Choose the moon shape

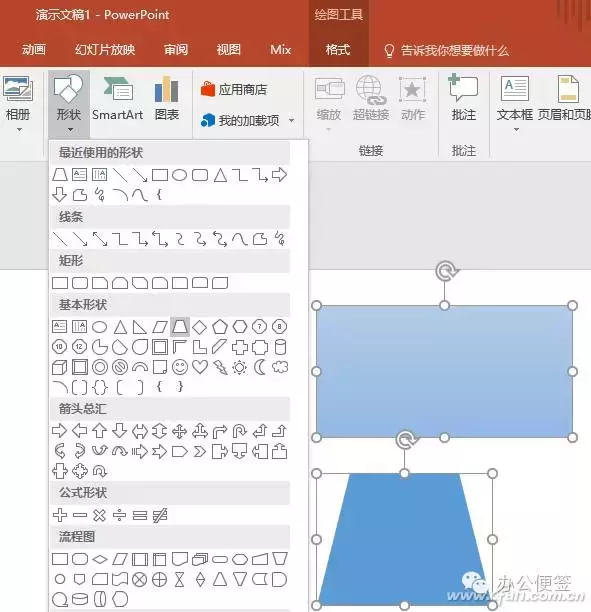pyautogui.click(x=260, y=367)
